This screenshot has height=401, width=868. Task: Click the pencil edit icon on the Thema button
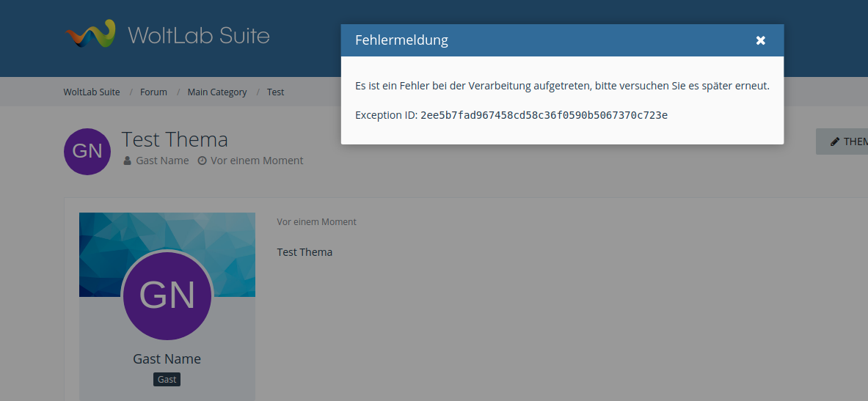[835, 141]
